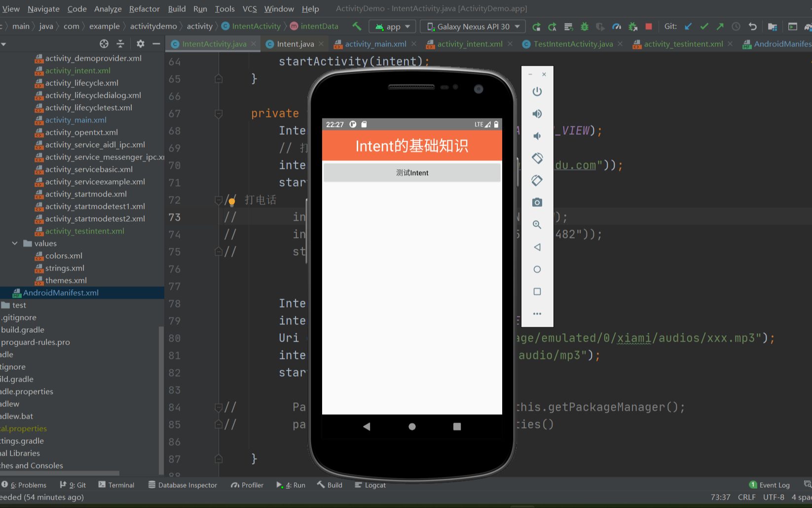This screenshot has width=812, height=508.
Task: Stop the running app via red square icon
Action: [648, 27]
